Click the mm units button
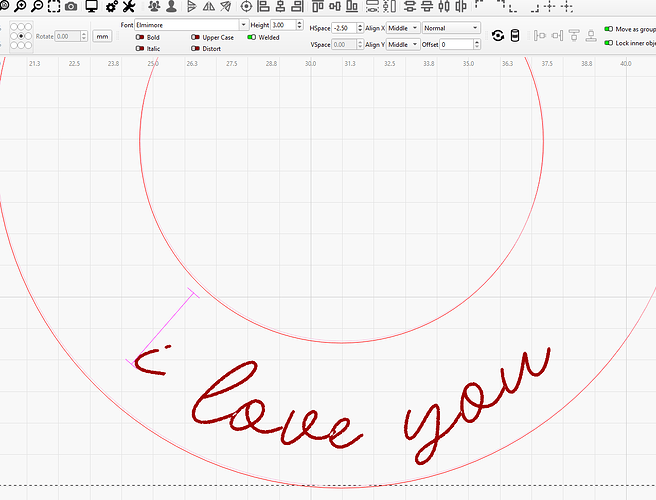656x500 pixels. (102, 37)
